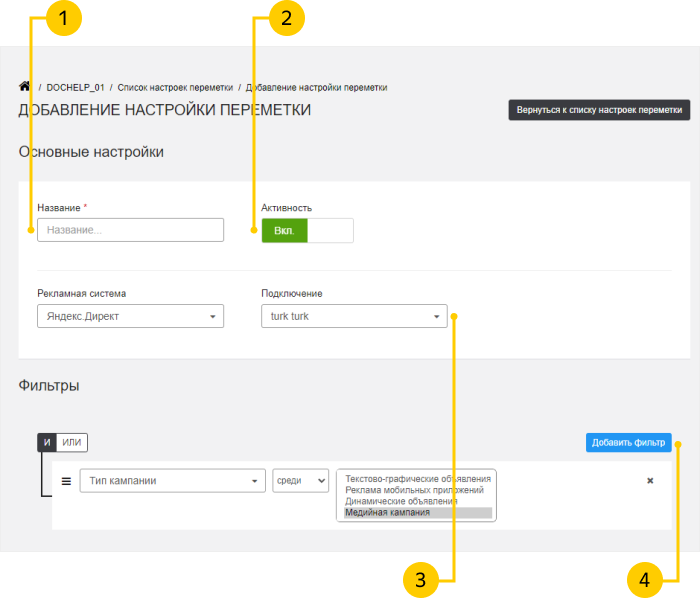Grab the filter row drag handle icon
Viewport: 700px width, 598px height.
pos(66,481)
